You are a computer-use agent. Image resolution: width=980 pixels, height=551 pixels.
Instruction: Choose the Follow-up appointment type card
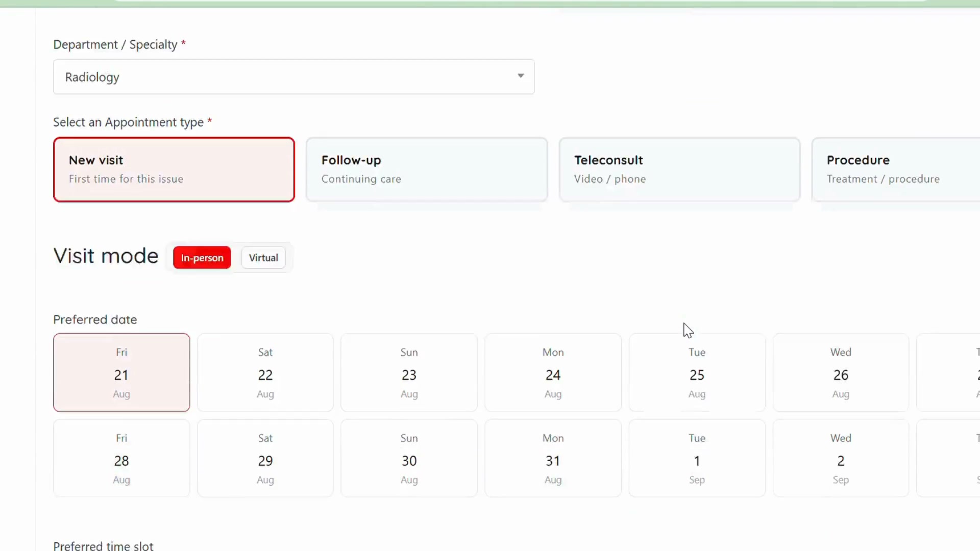click(427, 169)
